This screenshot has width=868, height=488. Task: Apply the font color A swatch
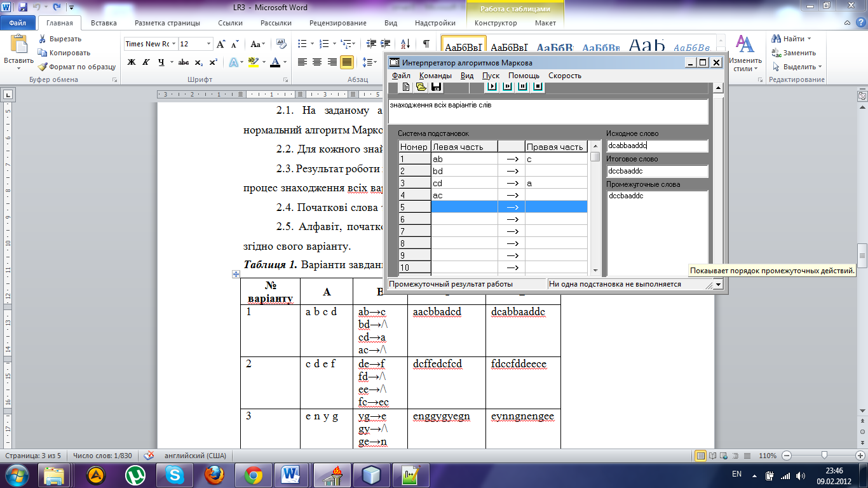pos(275,62)
